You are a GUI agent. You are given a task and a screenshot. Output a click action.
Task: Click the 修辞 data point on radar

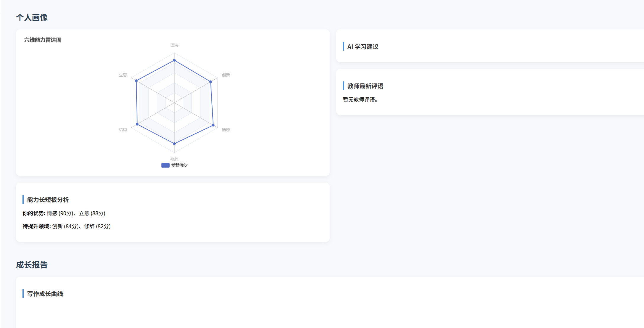tap(174, 144)
